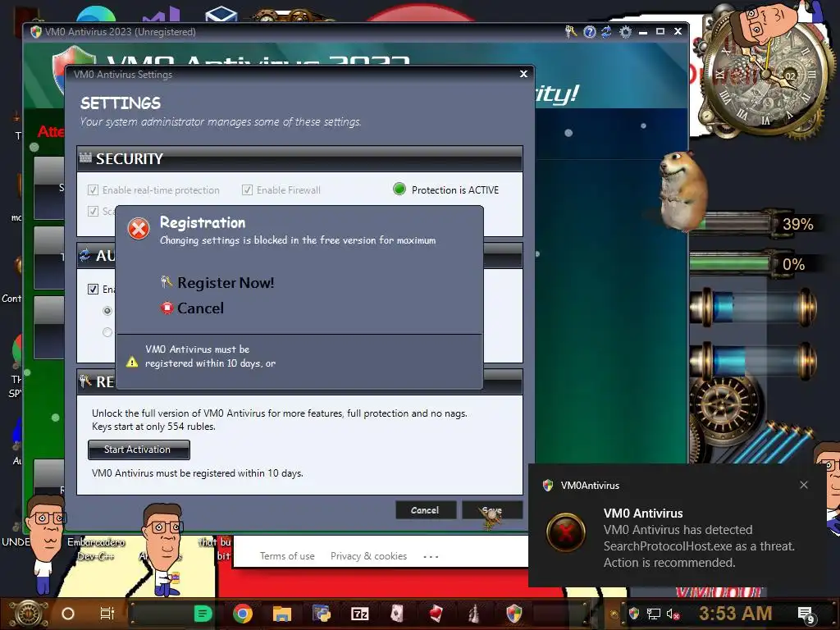
Task: Click the SECURITY section header
Action: [299, 158]
